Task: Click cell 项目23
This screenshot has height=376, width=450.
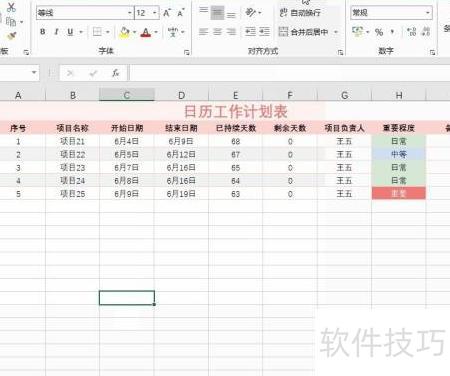Action: click(x=72, y=168)
